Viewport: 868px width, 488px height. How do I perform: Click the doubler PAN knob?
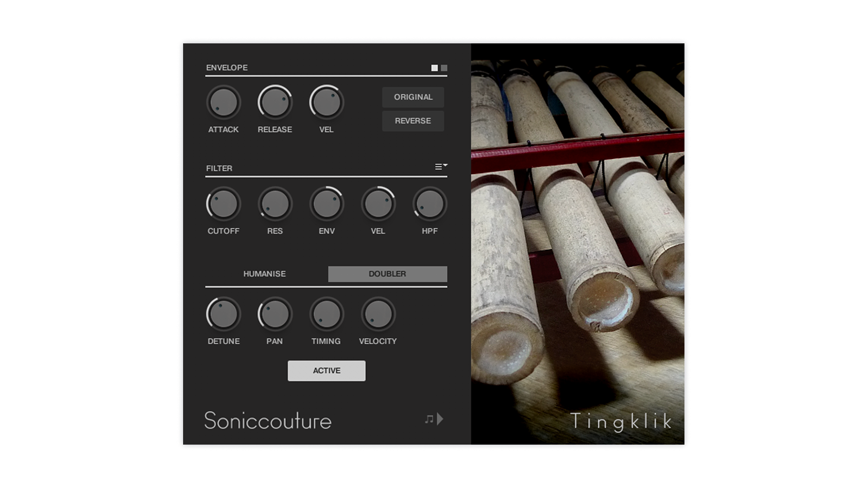point(275,314)
